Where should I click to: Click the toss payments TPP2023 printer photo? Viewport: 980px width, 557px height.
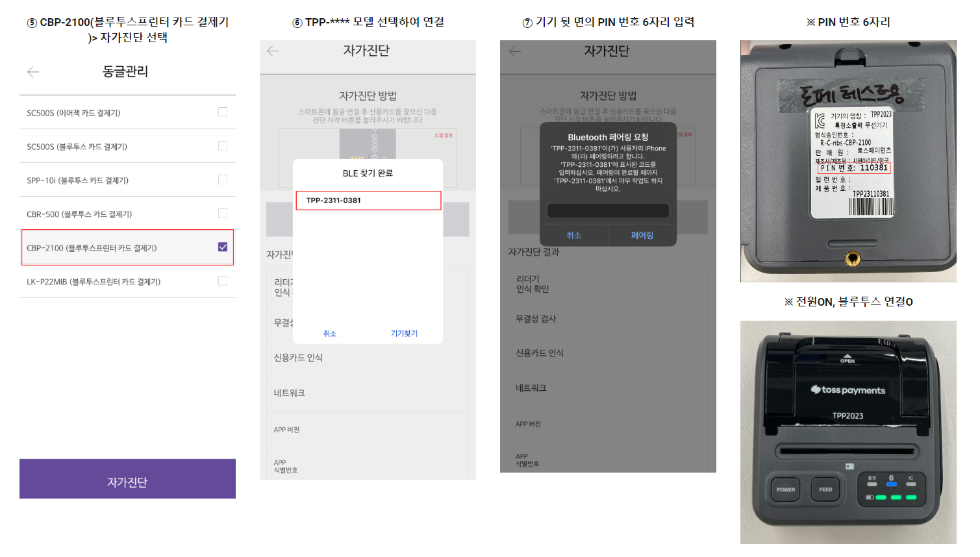point(848,432)
